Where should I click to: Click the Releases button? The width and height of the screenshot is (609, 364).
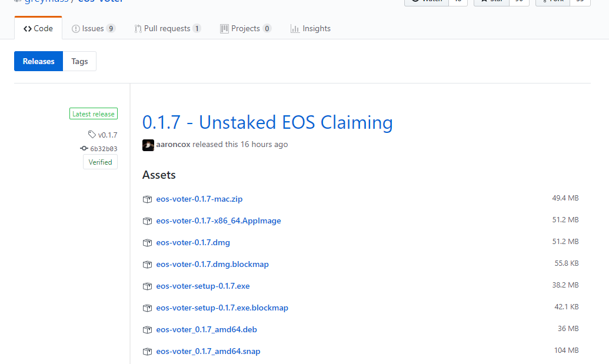point(38,61)
